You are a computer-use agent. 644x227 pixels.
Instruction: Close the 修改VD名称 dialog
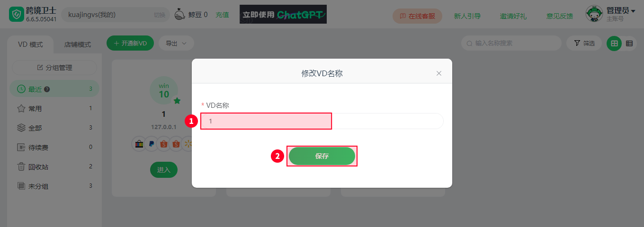(439, 73)
